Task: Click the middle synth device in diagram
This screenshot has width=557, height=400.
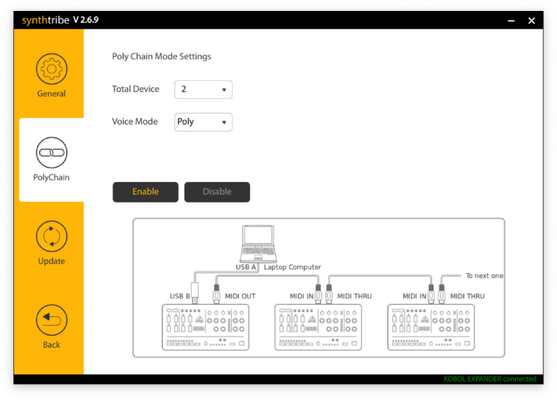Action: pyautogui.click(x=318, y=327)
